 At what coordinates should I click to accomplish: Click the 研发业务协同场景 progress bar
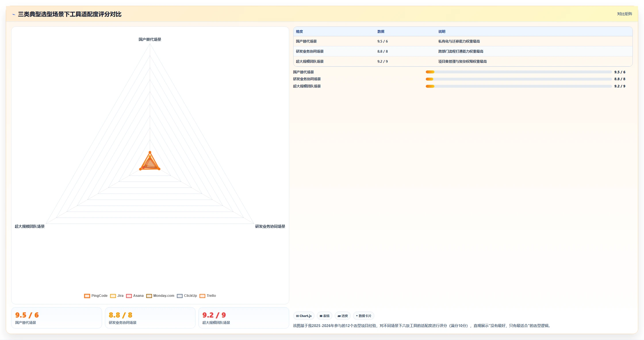[x=519, y=79]
